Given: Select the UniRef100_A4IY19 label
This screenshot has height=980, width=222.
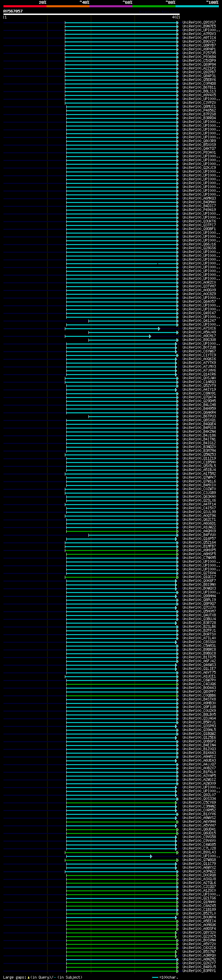Looking at the screenshot, I should [199, 390].
